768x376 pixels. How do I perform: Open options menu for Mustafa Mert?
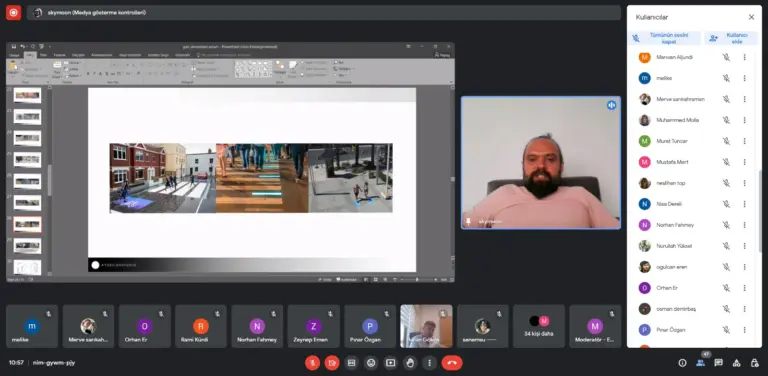click(x=744, y=162)
